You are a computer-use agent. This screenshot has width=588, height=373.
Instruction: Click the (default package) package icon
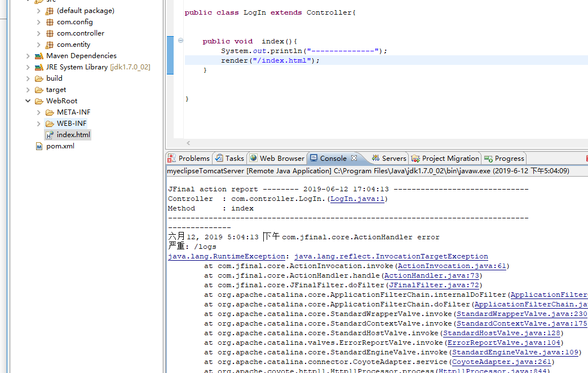[50, 11]
